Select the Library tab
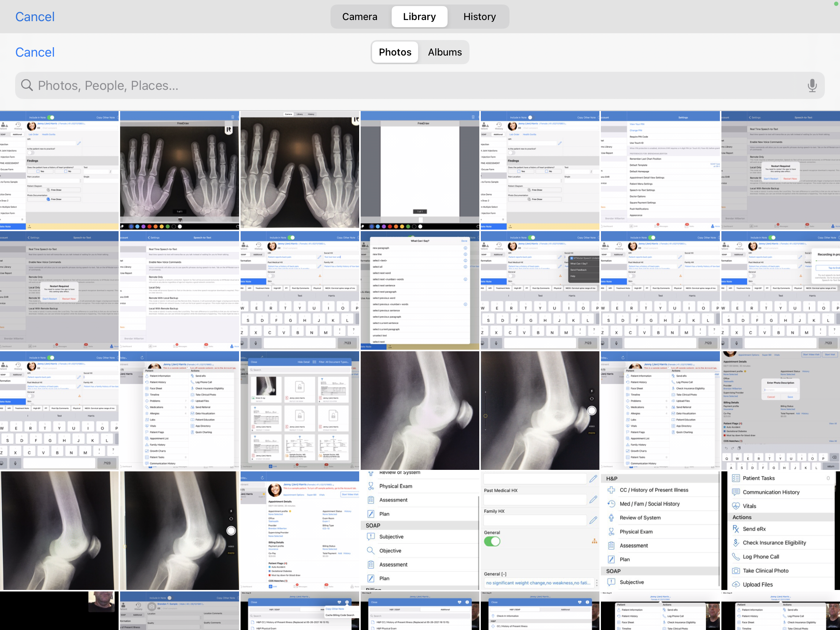The width and height of the screenshot is (840, 630). click(x=419, y=17)
